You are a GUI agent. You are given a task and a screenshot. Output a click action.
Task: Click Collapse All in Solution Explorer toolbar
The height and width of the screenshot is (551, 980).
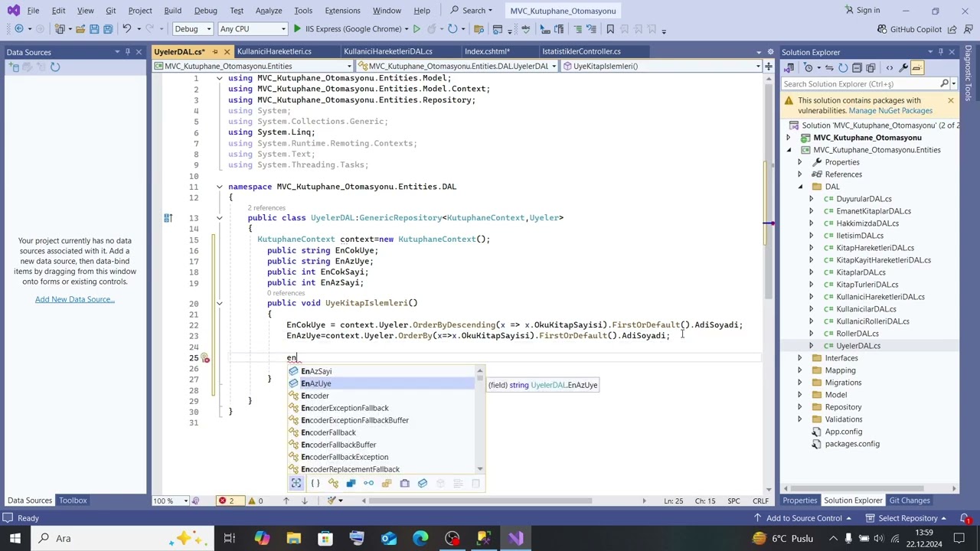click(x=857, y=67)
